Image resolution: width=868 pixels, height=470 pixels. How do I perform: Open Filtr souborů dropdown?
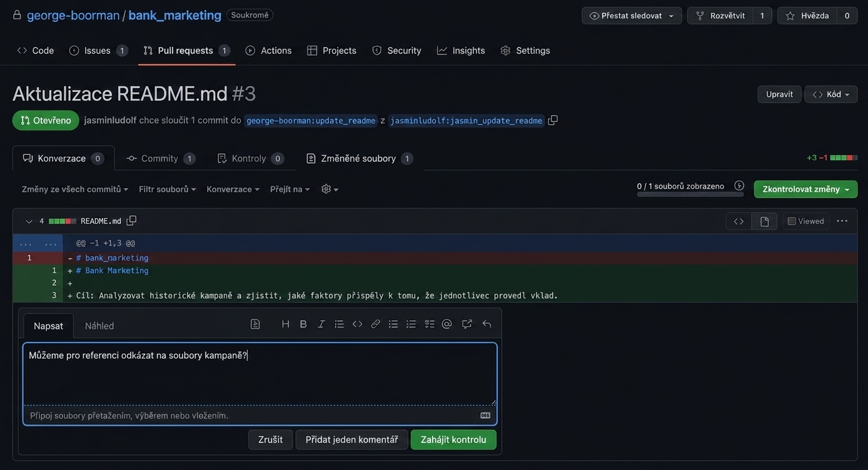click(x=168, y=189)
